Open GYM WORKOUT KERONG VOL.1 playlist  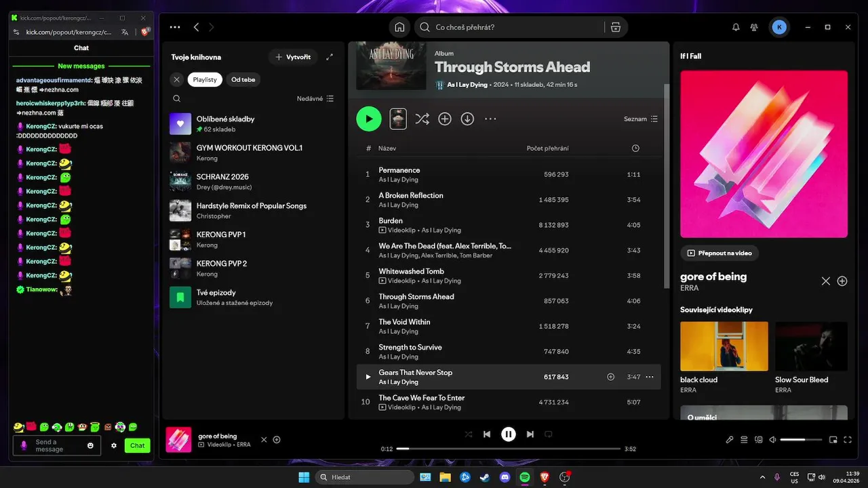tap(252, 152)
